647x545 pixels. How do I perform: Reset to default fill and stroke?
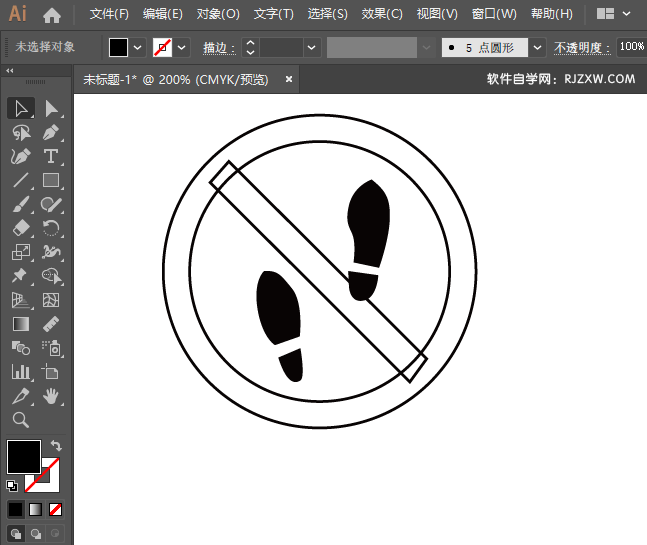click(12, 486)
